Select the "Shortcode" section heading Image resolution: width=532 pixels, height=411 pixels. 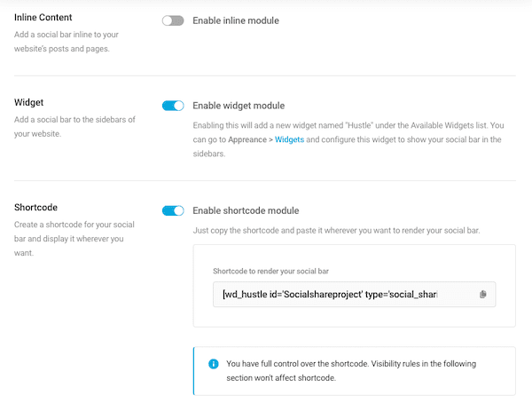point(35,207)
